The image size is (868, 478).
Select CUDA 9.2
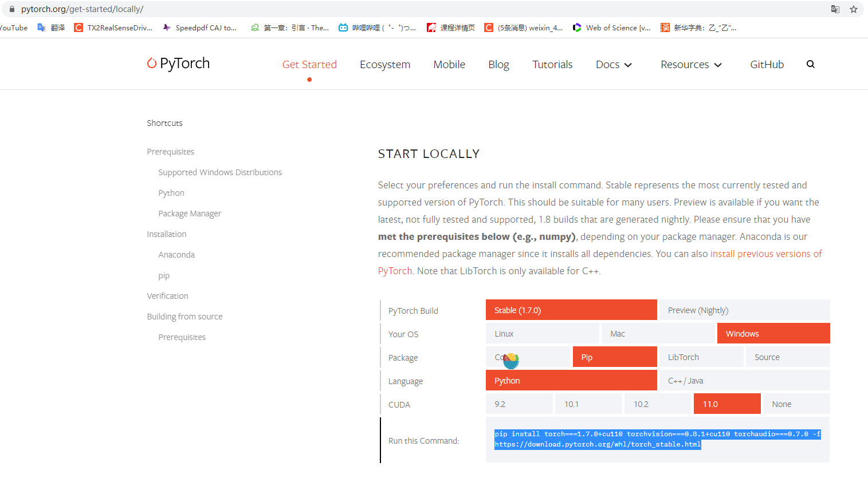pos(519,404)
